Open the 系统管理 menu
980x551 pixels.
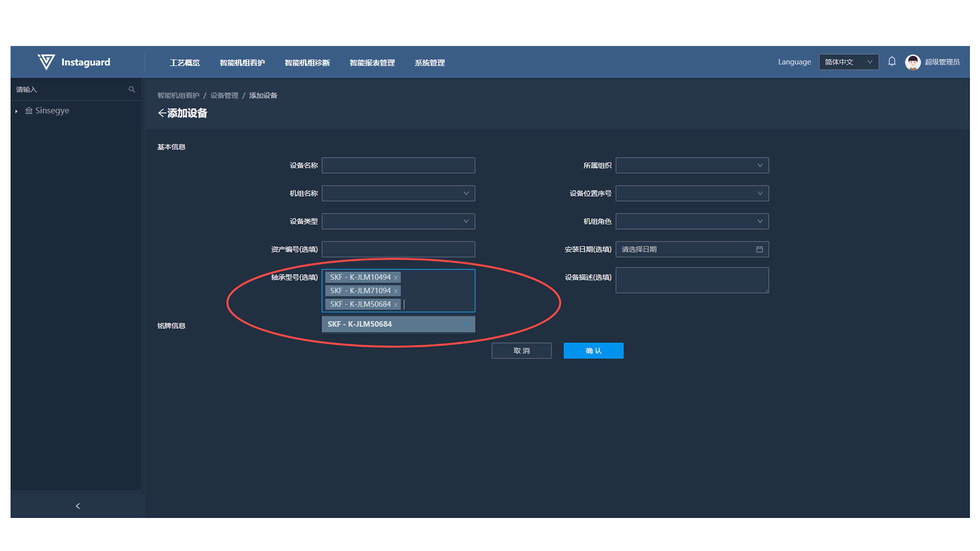pyautogui.click(x=430, y=63)
